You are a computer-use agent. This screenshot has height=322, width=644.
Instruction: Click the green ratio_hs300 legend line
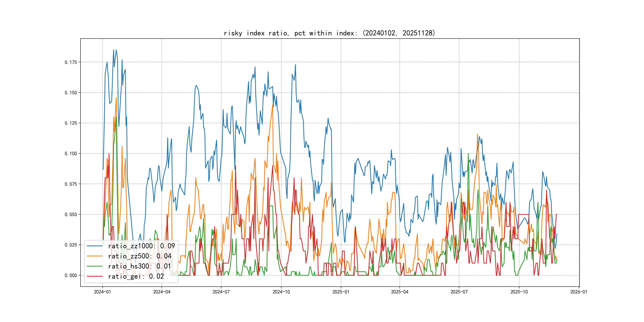point(94,266)
